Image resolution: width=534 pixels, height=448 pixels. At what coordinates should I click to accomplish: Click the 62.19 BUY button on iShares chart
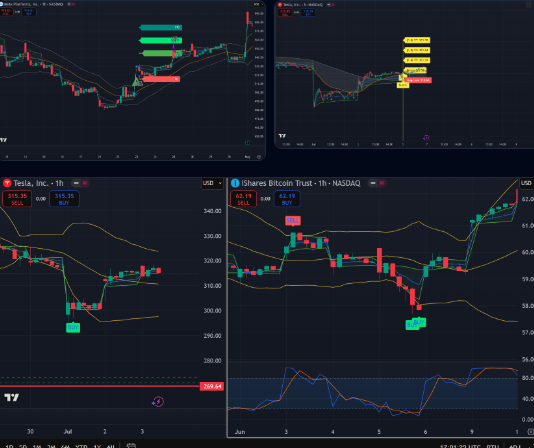(287, 199)
